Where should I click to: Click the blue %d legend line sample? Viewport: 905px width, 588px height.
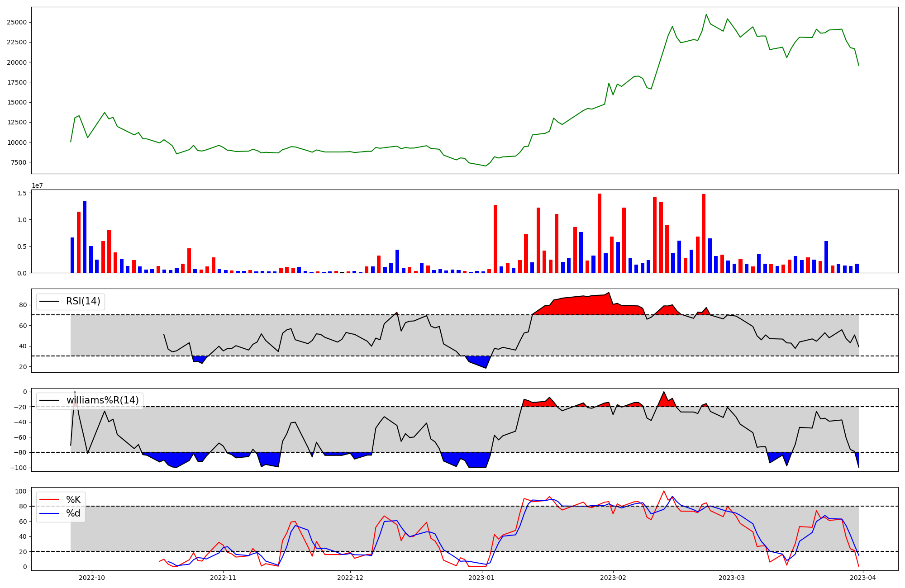(49, 513)
